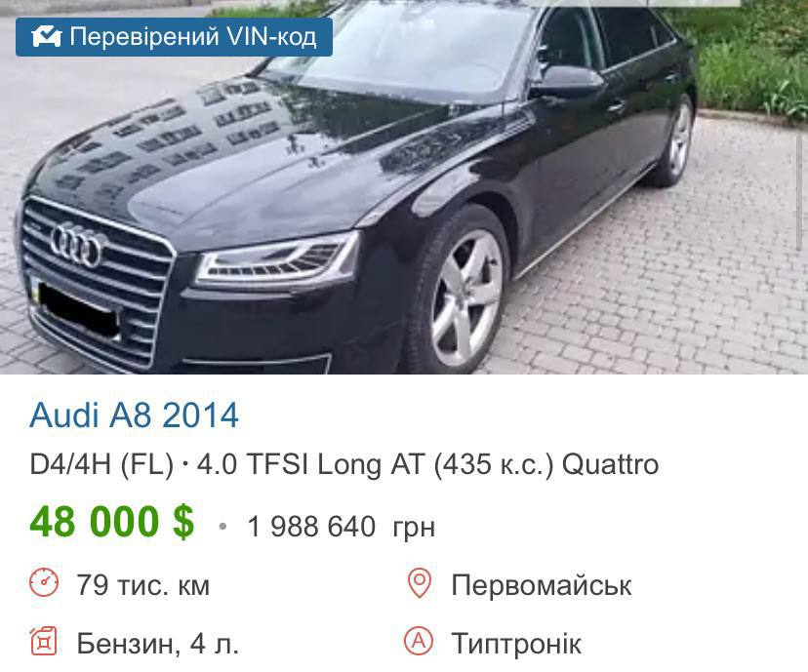This screenshot has height=672, width=808.
Task: Select the Первомайськ location text
Action: pos(541,585)
